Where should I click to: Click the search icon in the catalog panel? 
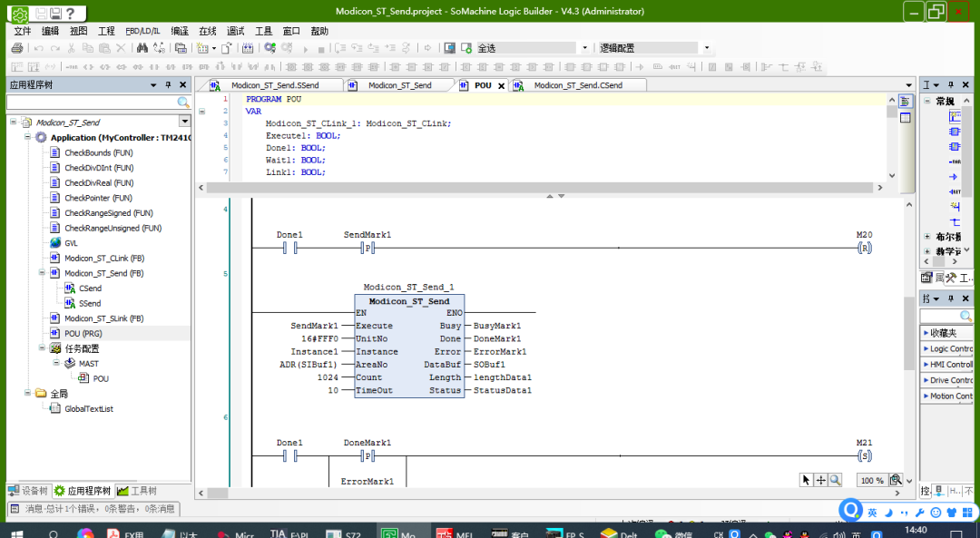[x=965, y=316]
